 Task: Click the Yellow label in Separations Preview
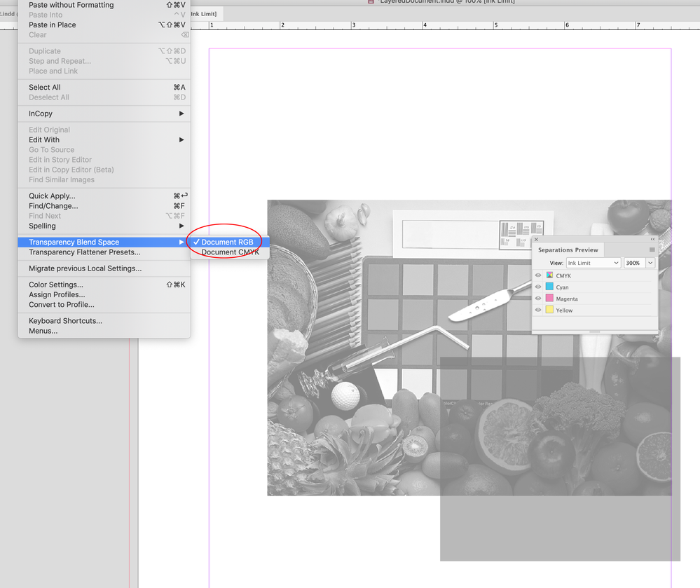point(564,310)
